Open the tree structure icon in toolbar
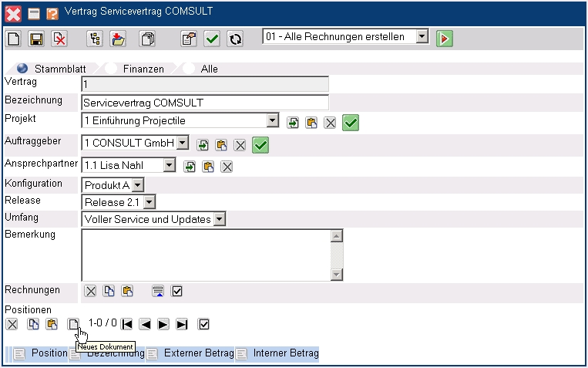The image size is (588, 368). [95, 39]
